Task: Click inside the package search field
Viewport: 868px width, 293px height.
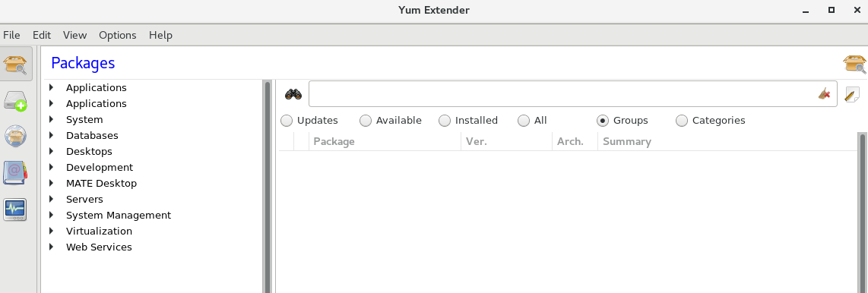Action: [x=562, y=94]
